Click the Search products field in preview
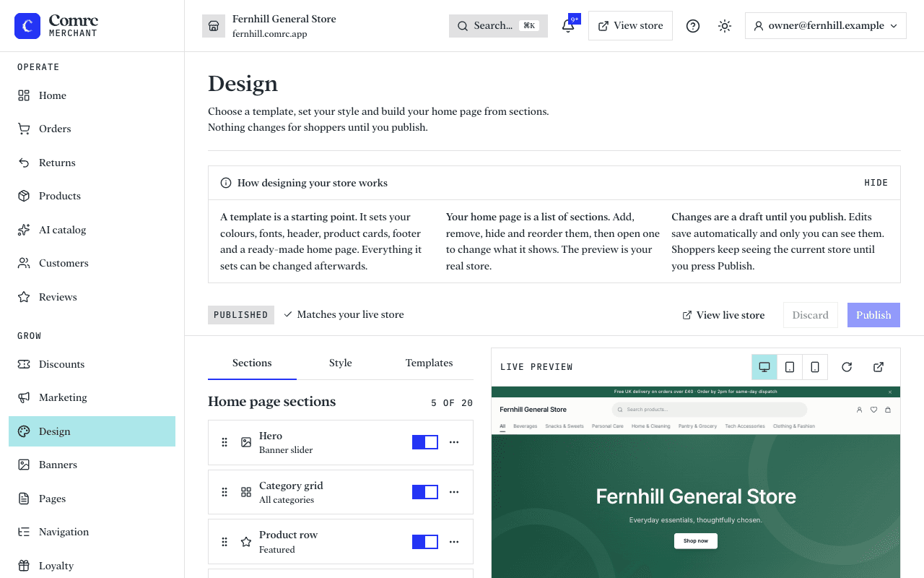 coord(709,410)
